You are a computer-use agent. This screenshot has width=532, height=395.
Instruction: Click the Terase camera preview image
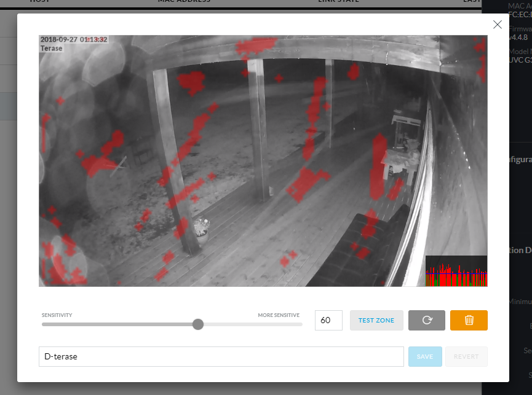tap(263, 161)
